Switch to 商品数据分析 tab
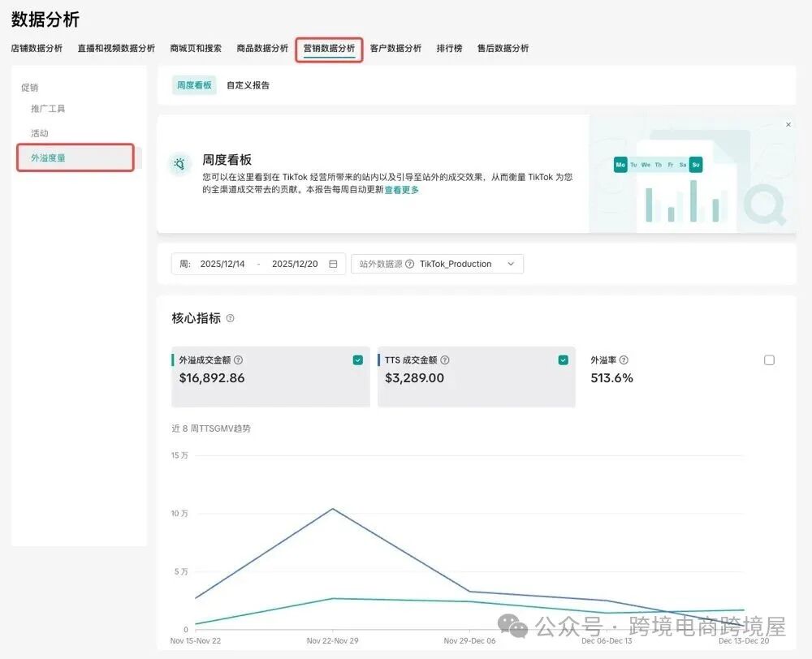This screenshot has height=659, width=812. (262, 48)
